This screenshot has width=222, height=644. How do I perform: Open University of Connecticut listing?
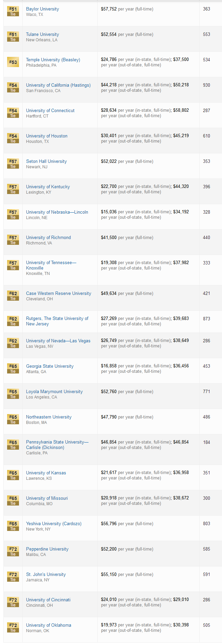tap(50, 110)
